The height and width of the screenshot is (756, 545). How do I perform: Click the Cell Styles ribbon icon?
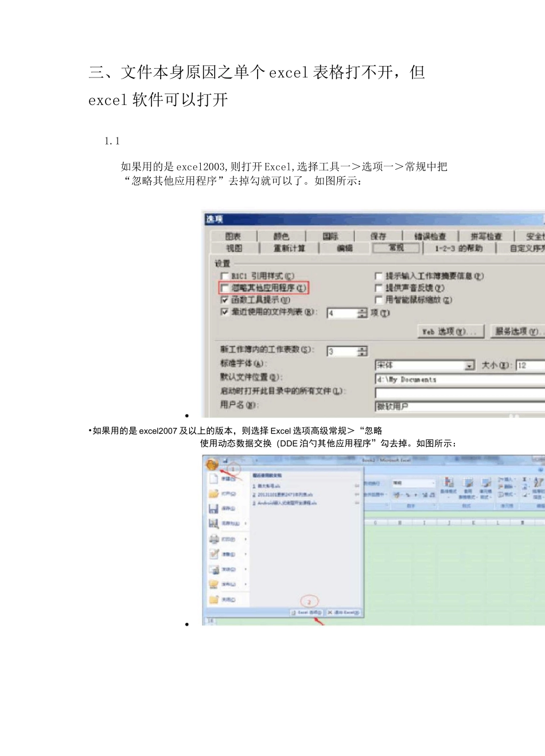485,482
